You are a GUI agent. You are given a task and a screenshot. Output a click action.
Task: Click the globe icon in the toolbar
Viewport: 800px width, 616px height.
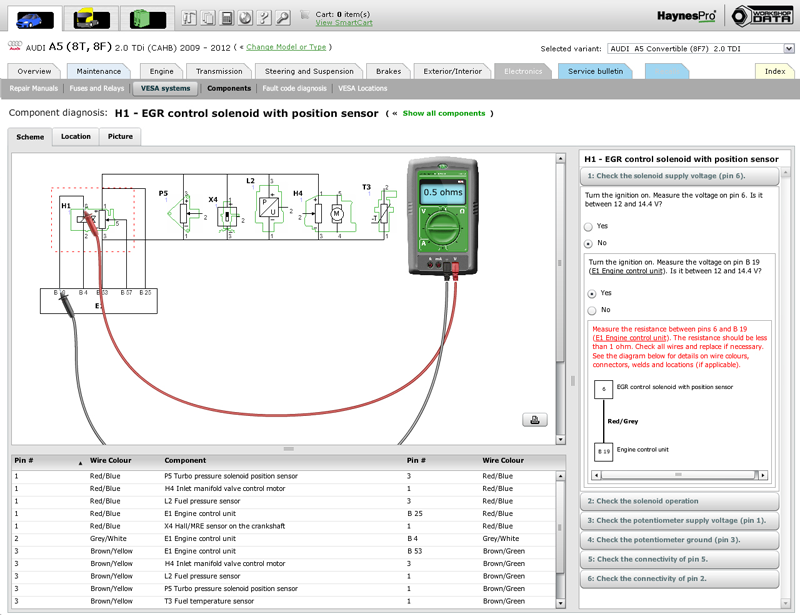click(x=246, y=18)
